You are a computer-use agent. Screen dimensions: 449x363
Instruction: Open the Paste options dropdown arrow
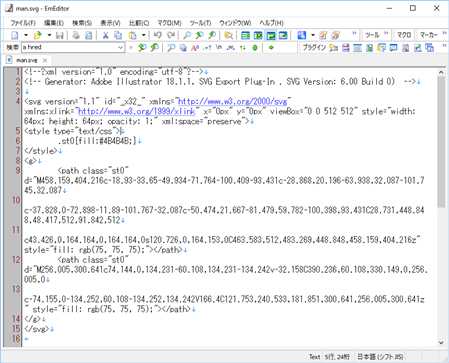144,35
